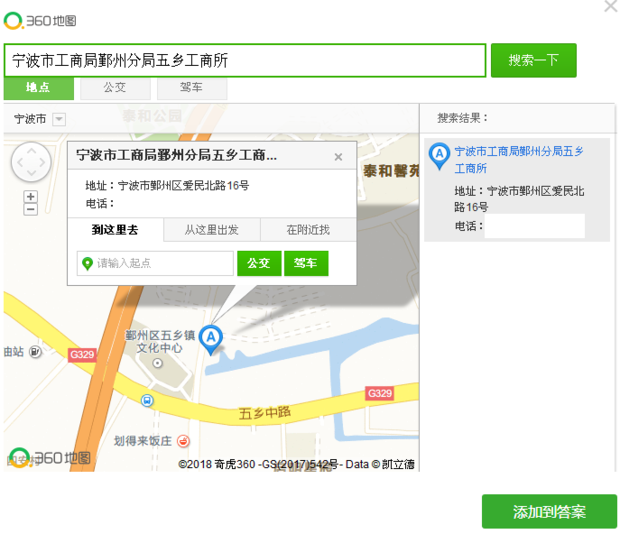Viewport: 620px width, 534px height.
Task: Click the blue A marker on the map
Action: click(x=211, y=340)
